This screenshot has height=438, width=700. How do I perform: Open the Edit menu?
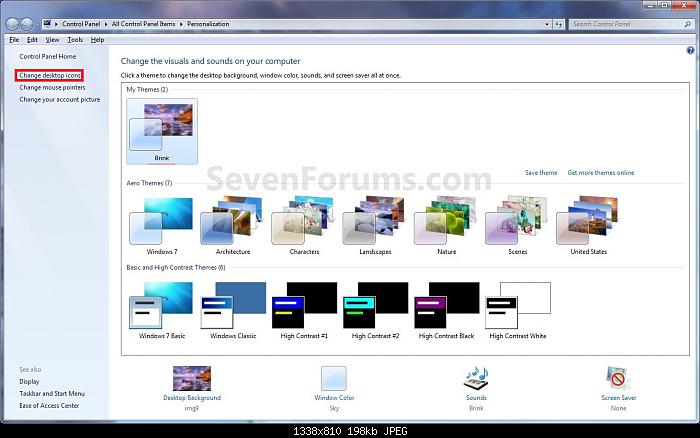click(32, 40)
